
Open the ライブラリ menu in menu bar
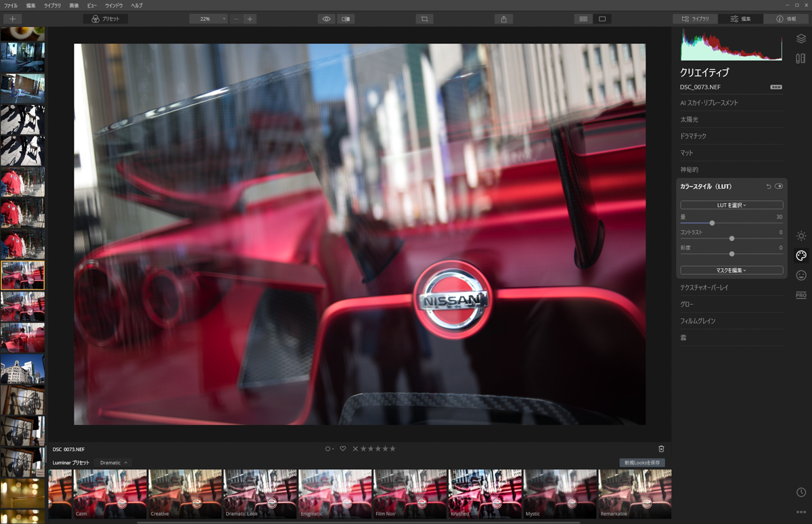(x=52, y=5)
